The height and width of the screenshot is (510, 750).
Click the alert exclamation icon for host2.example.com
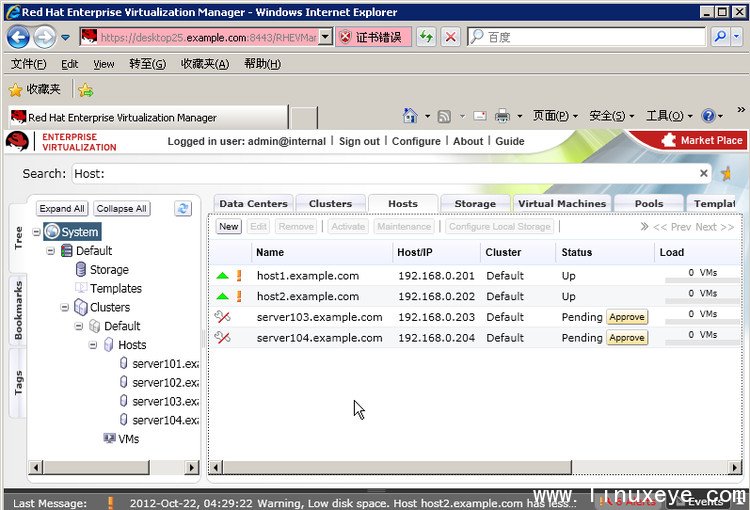(239, 296)
